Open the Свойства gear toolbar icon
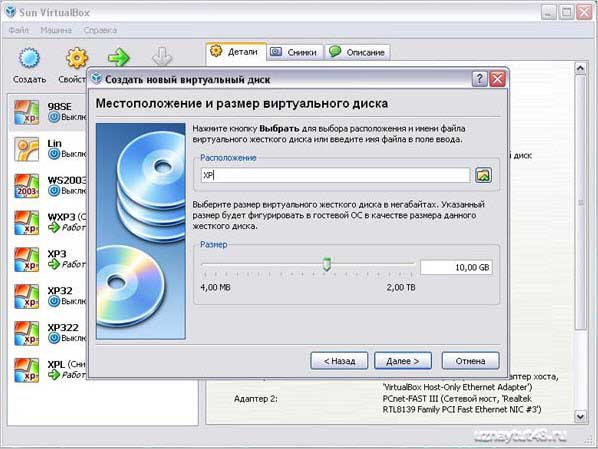The image size is (598, 449). point(77,58)
